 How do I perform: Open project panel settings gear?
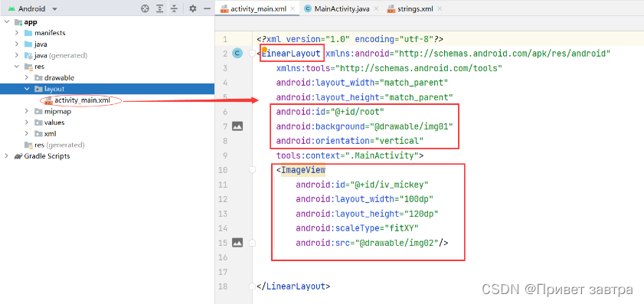pos(193,8)
